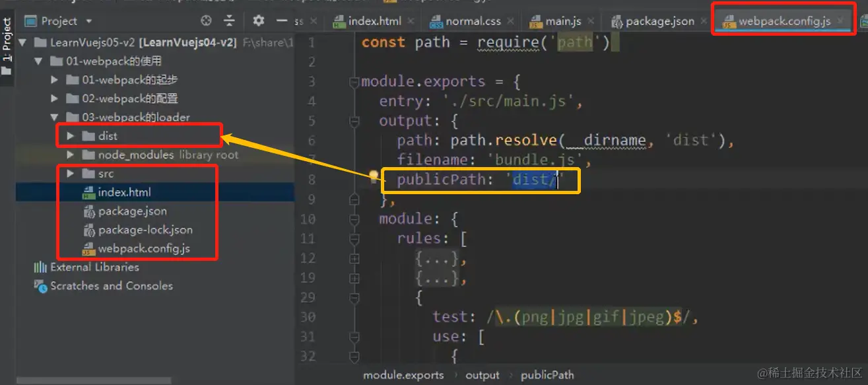Switch to the normal.css editor tab
The image size is (868, 385).
point(473,21)
